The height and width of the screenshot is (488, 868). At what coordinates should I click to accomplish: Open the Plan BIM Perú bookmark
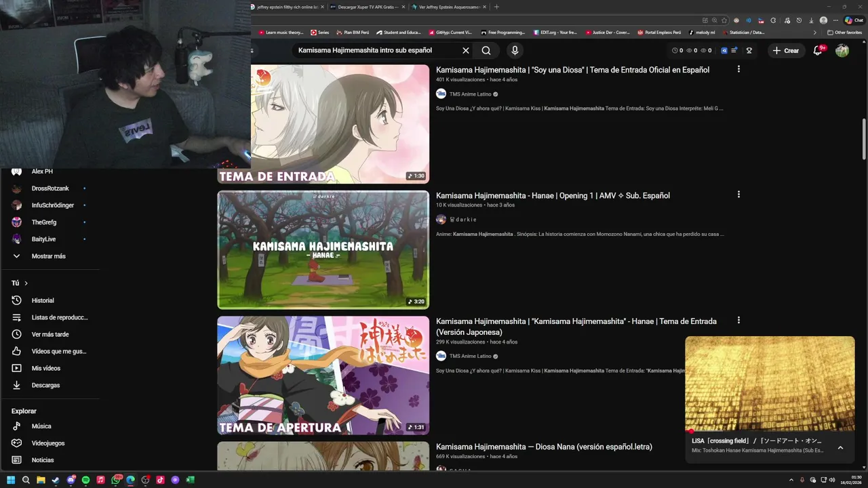click(353, 33)
